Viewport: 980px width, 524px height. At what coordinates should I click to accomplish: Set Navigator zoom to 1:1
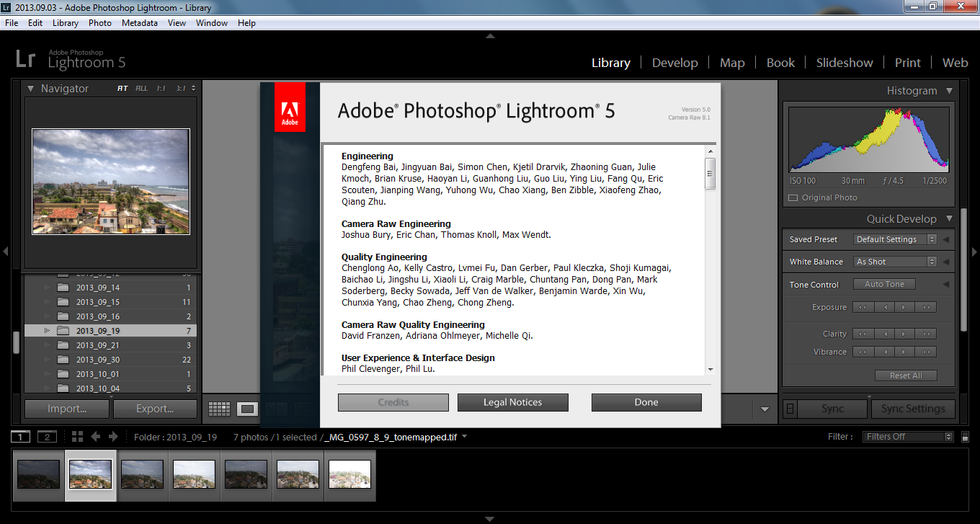coord(161,89)
